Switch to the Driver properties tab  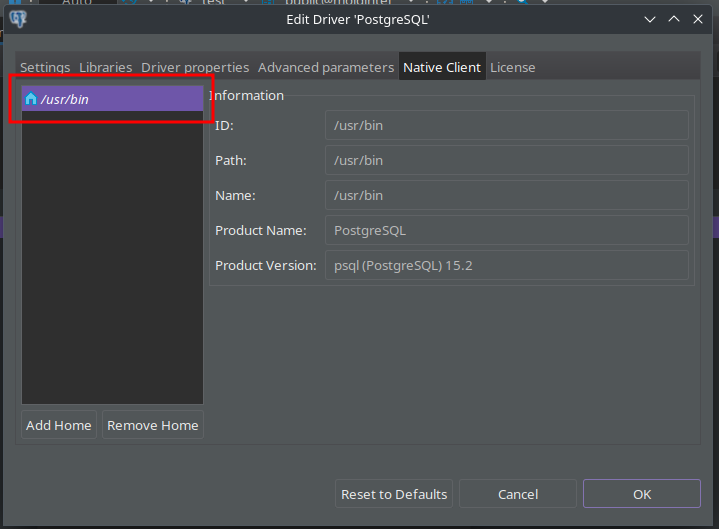point(195,67)
